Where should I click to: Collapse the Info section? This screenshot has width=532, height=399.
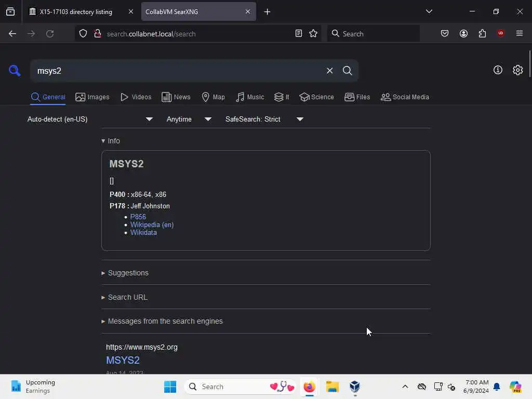pos(111,141)
